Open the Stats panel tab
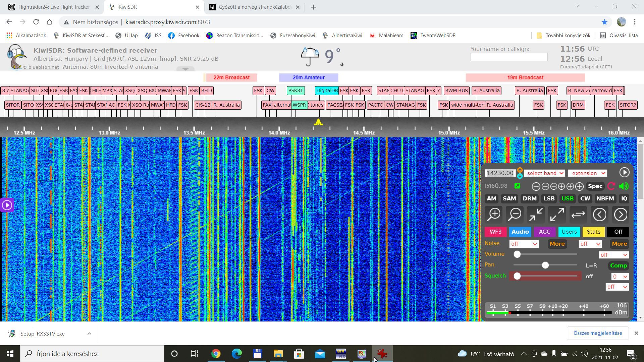The width and height of the screenshot is (644, 362). 593,232
